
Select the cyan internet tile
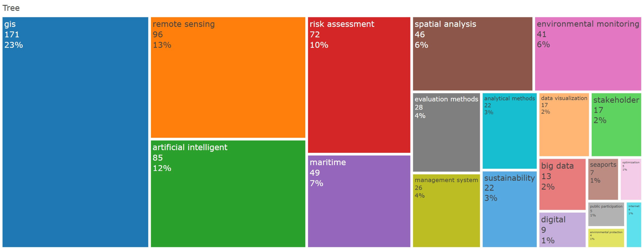(634, 224)
